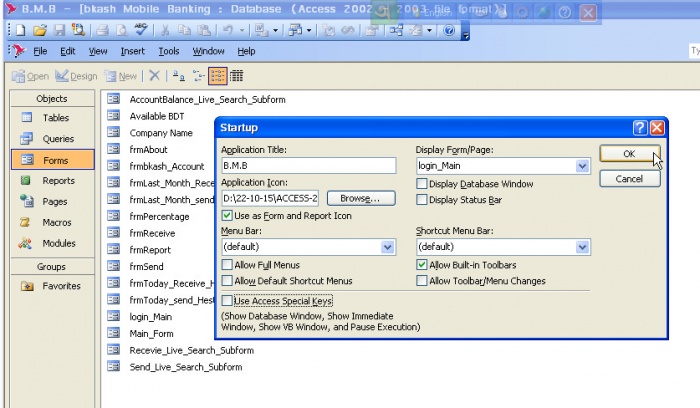Open the Insert menu

tap(133, 51)
